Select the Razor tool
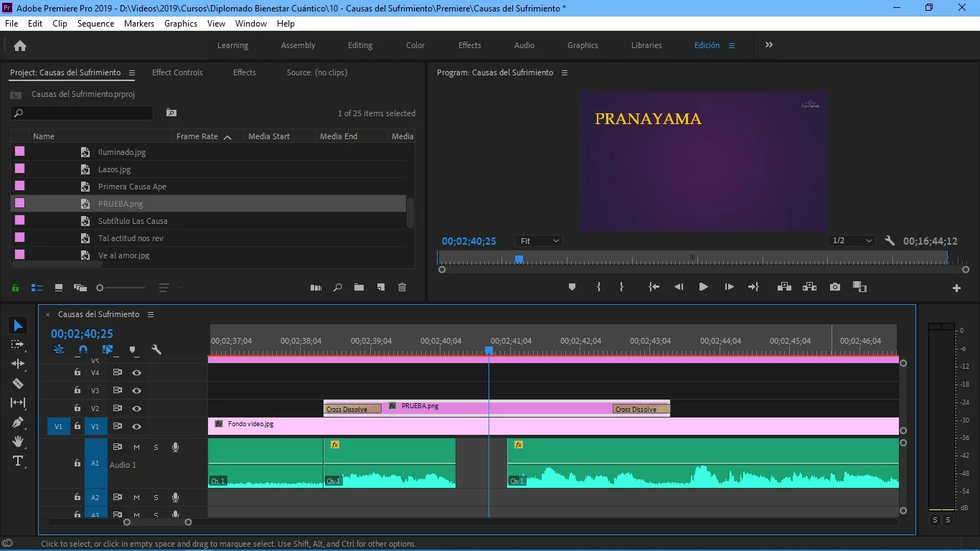This screenshot has height=551, width=980. tap(18, 384)
